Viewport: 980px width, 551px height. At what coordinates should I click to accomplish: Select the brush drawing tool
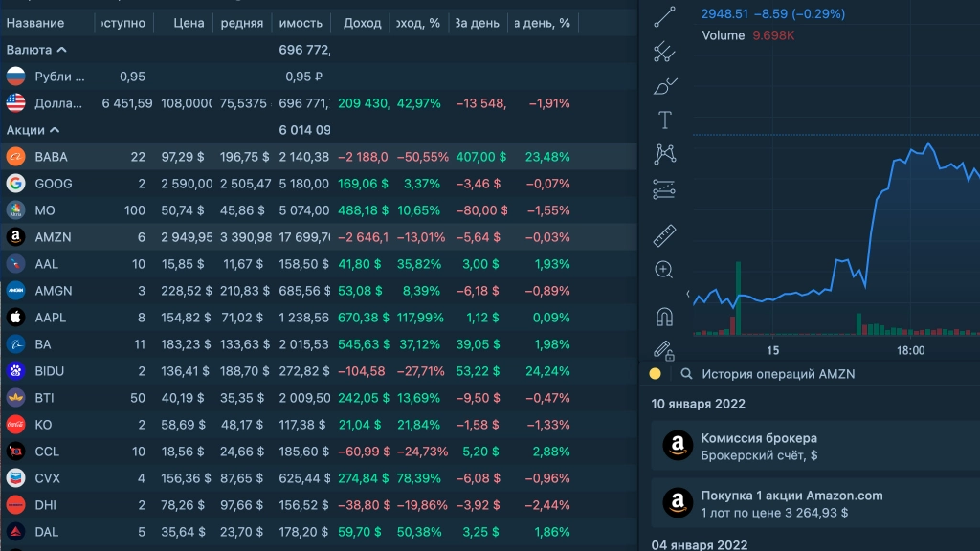pyautogui.click(x=664, y=85)
